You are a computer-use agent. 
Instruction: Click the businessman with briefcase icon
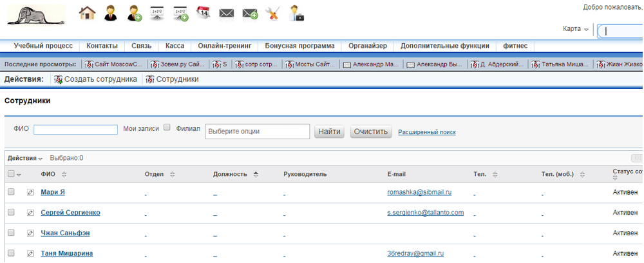[296, 13]
